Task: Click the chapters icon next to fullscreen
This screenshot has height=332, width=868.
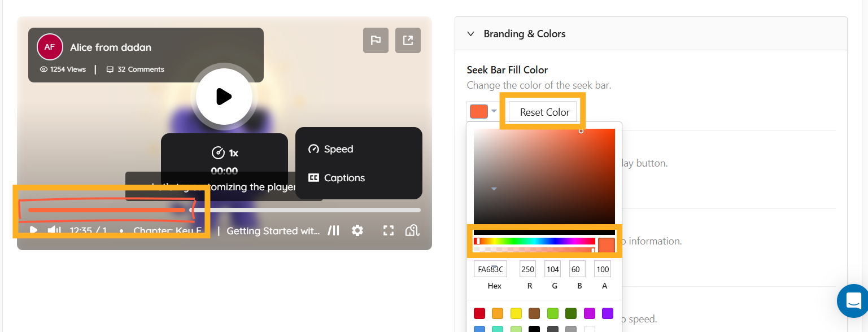Action: coord(412,230)
